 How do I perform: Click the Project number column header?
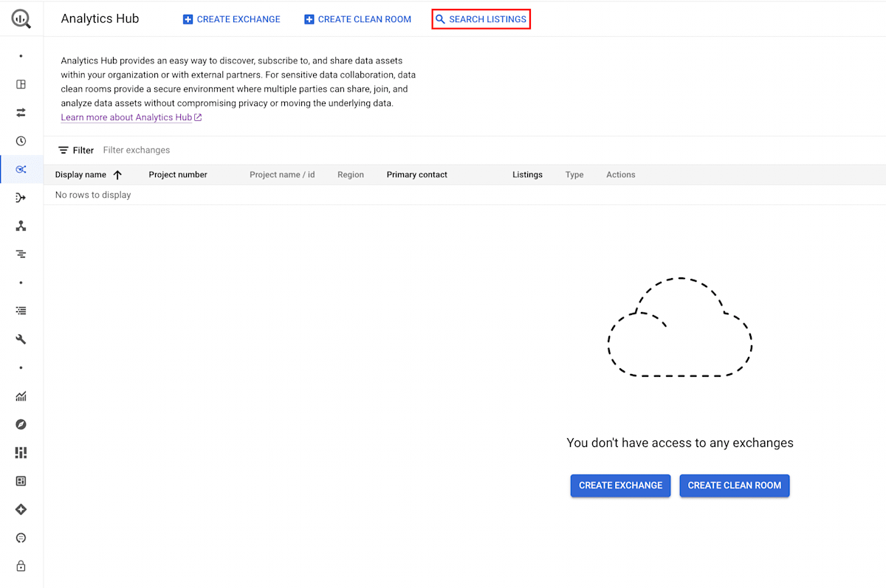pos(178,175)
